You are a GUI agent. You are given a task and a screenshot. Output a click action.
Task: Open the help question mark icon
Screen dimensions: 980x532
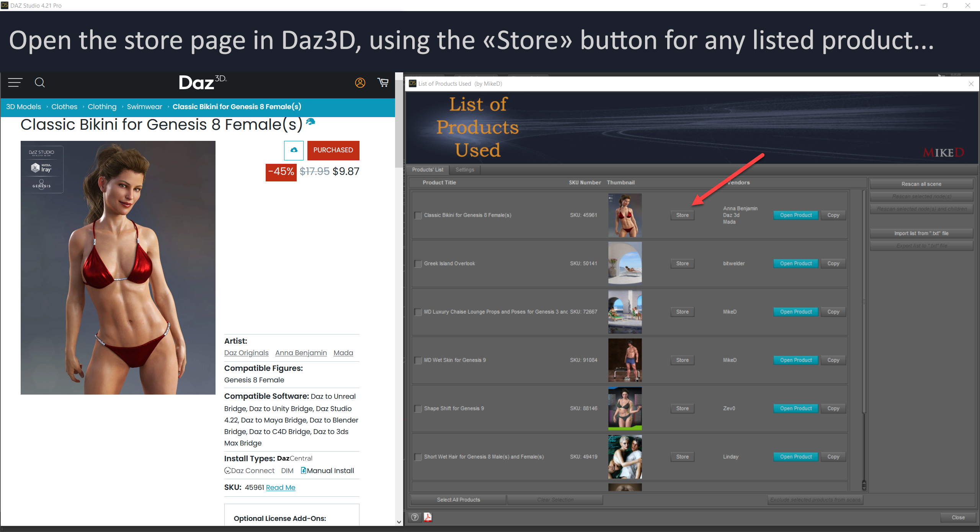[x=415, y=517]
